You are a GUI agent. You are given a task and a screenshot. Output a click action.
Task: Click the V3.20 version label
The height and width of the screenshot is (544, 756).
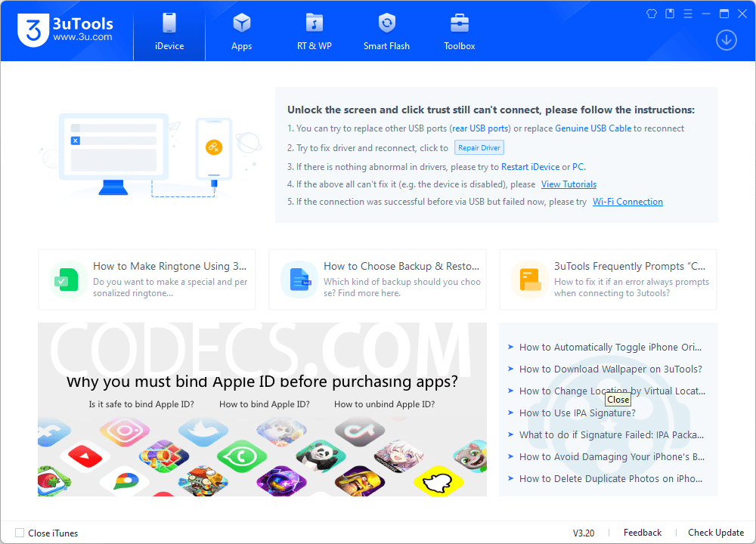pos(584,533)
